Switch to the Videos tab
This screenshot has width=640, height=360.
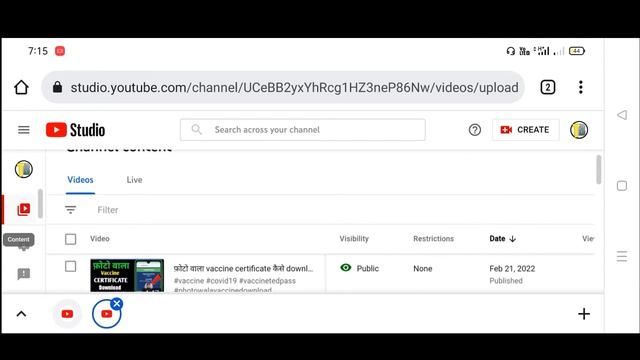pyautogui.click(x=80, y=180)
